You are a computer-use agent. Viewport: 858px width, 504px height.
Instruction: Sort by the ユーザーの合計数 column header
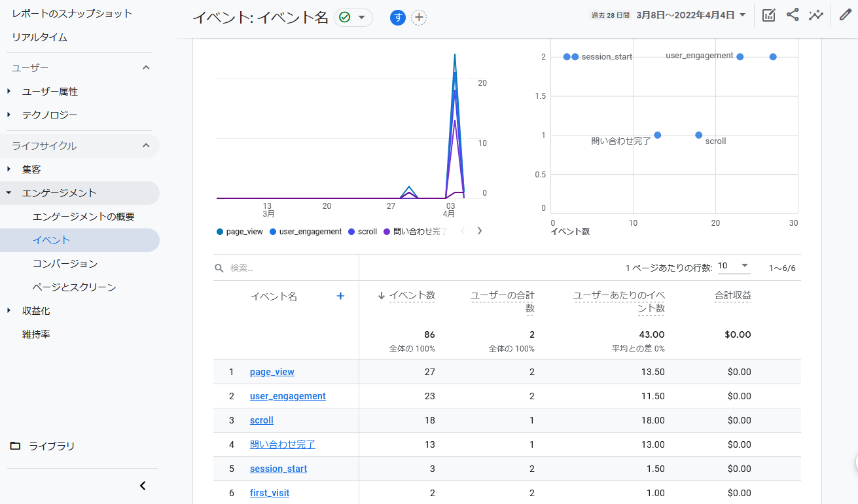pyautogui.click(x=503, y=302)
